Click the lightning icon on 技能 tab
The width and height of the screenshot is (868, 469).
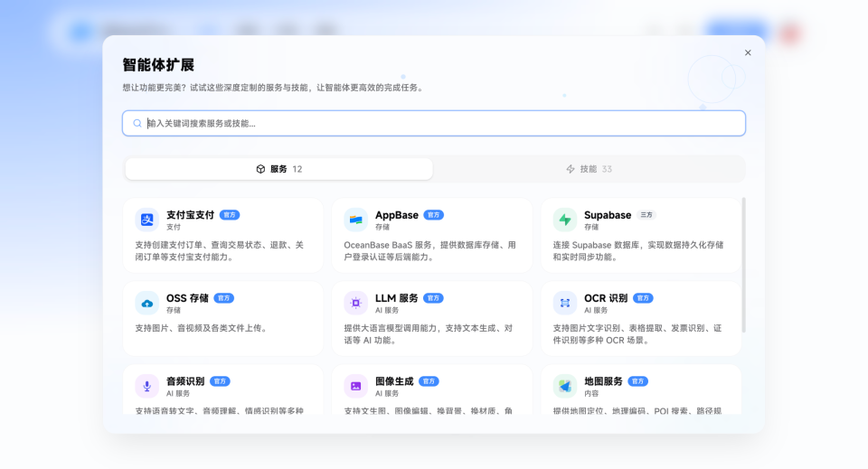click(571, 169)
